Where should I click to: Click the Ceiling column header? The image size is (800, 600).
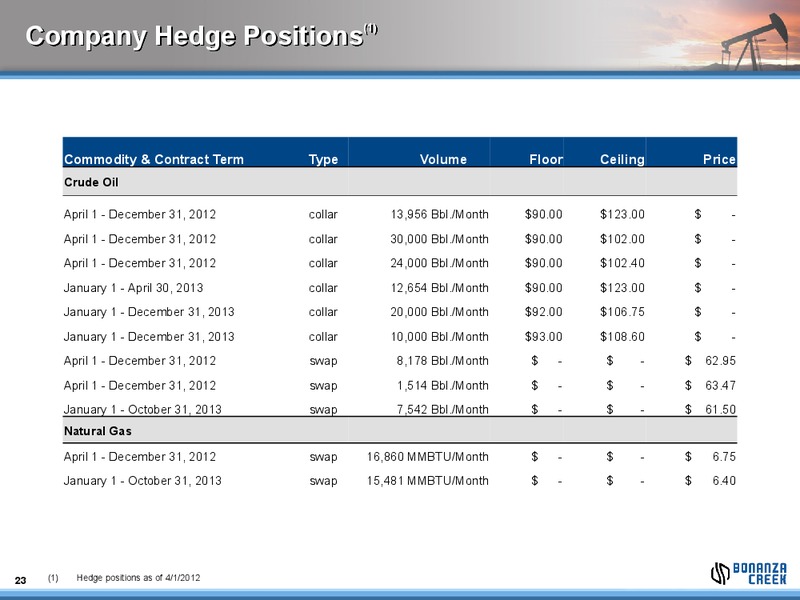coord(622,159)
